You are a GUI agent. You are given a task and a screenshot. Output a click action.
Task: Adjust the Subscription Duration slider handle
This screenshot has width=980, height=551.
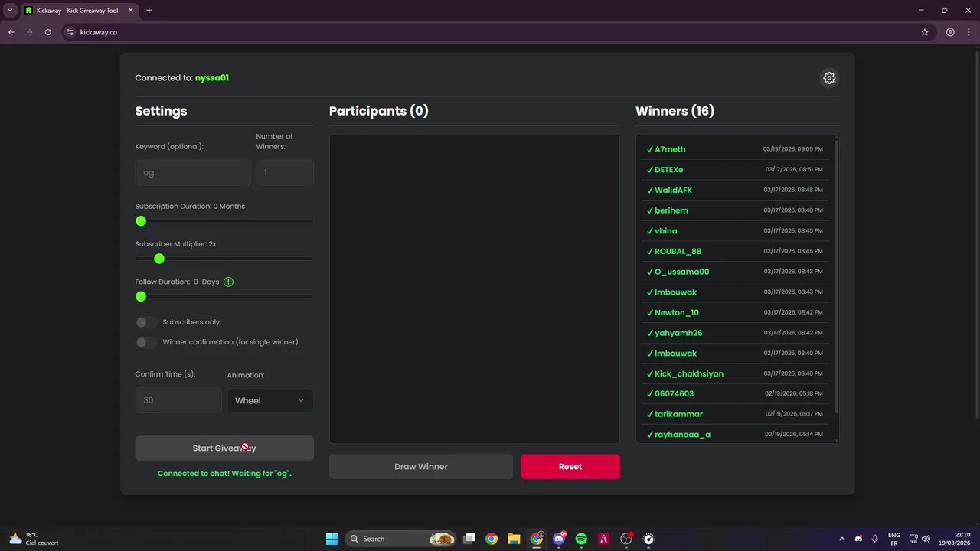tap(141, 221)
